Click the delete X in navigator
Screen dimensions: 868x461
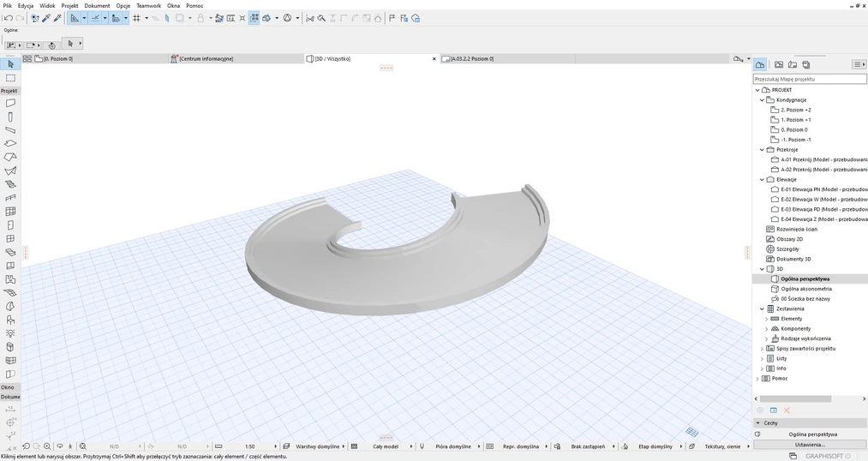(x=787, y=410)
